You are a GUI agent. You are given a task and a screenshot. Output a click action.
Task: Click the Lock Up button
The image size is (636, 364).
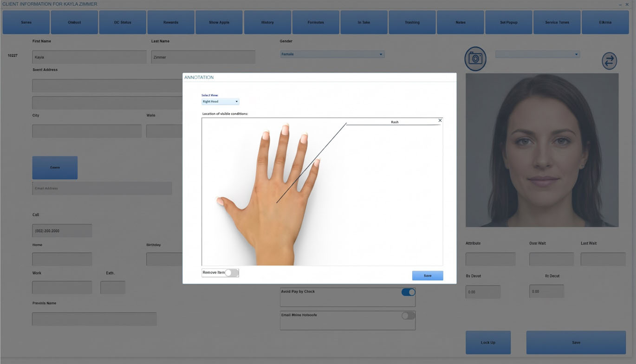pyautogui.click(x=488, y=343)
